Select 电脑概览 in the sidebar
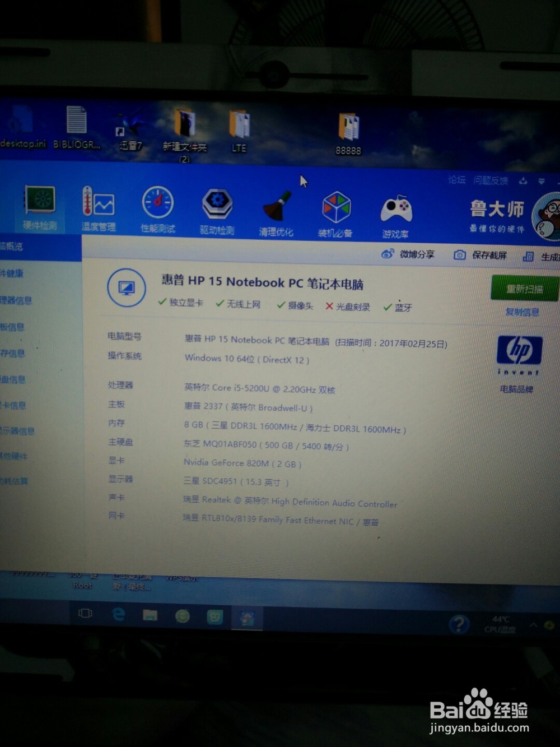Viewport: 560px width, 747px height. pos(11,246)
